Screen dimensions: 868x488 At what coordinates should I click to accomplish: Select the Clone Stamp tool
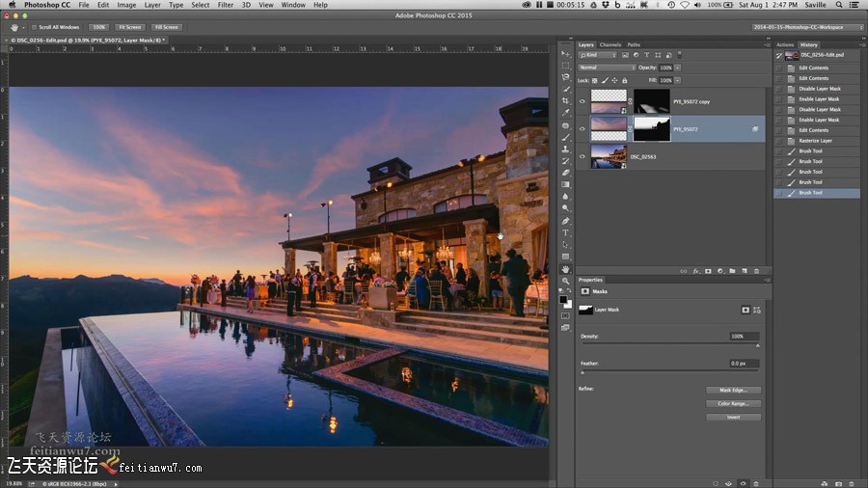coord(565,149)
